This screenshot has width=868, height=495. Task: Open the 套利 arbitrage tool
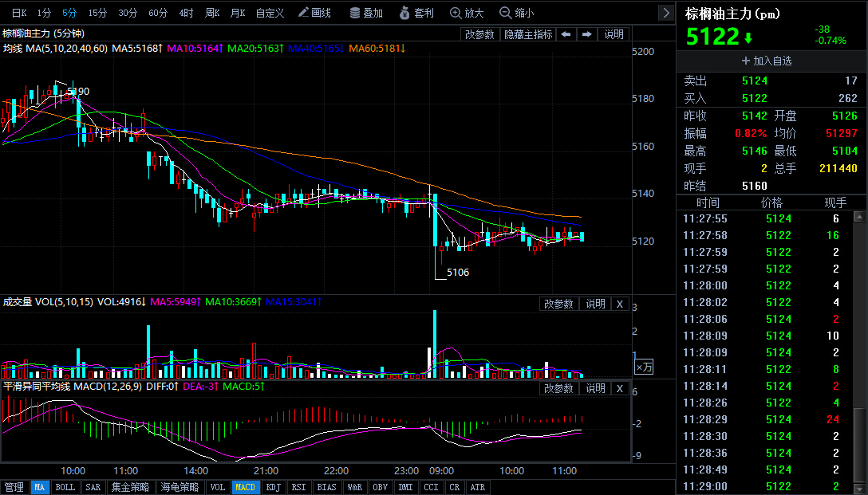coord(416,13)
